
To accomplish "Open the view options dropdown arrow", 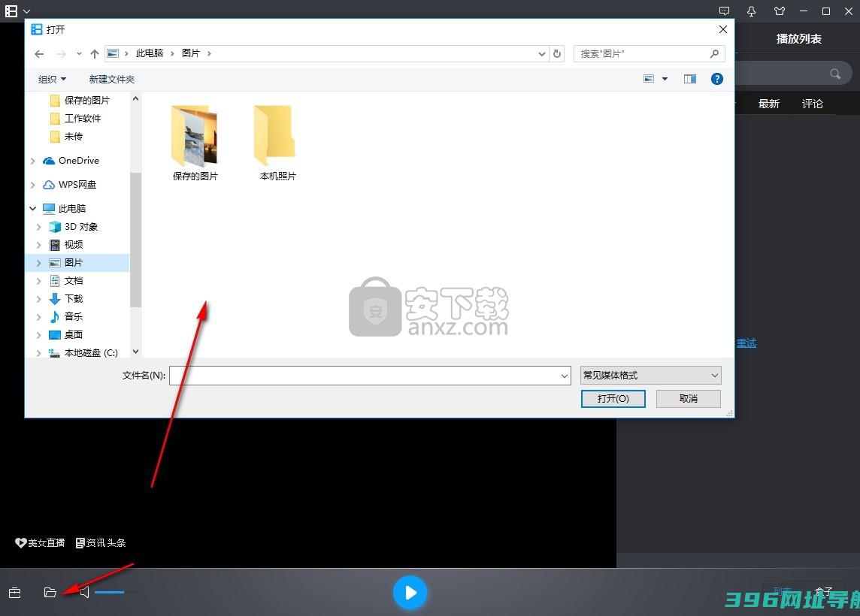I will pyautogui.click(x=665, y=79).
